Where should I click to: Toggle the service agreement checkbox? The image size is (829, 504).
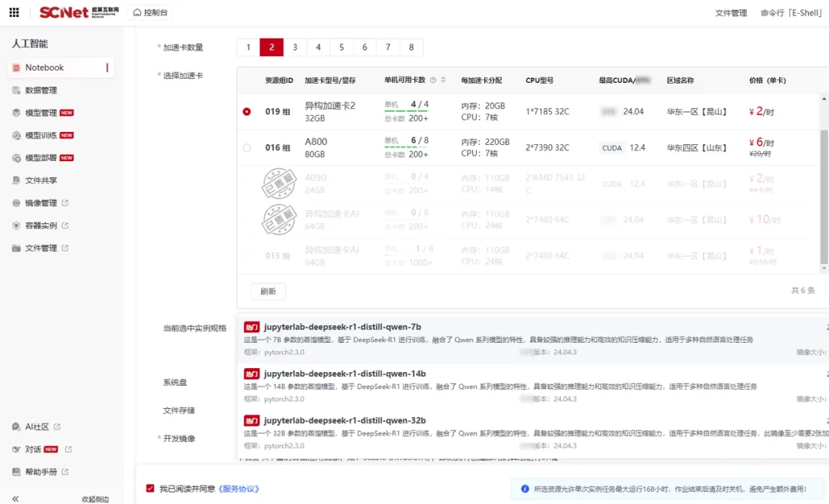point(150,488)
